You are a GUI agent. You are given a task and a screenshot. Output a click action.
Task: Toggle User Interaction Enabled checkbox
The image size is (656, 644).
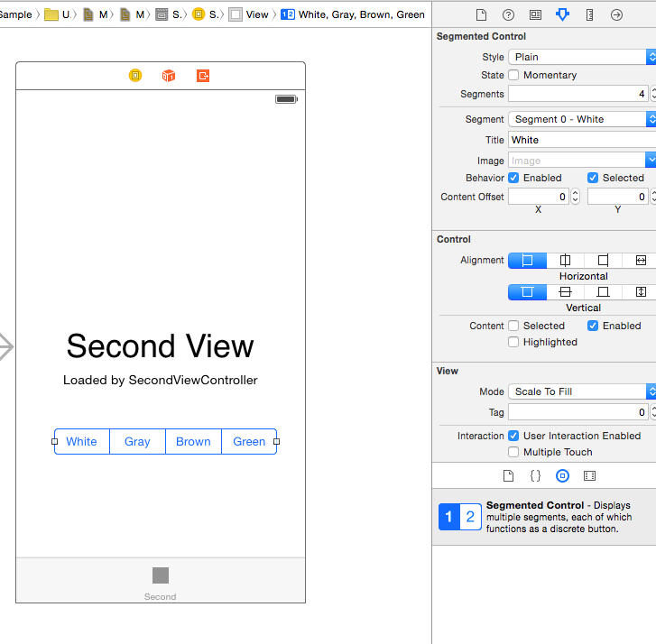pos(513,436)
